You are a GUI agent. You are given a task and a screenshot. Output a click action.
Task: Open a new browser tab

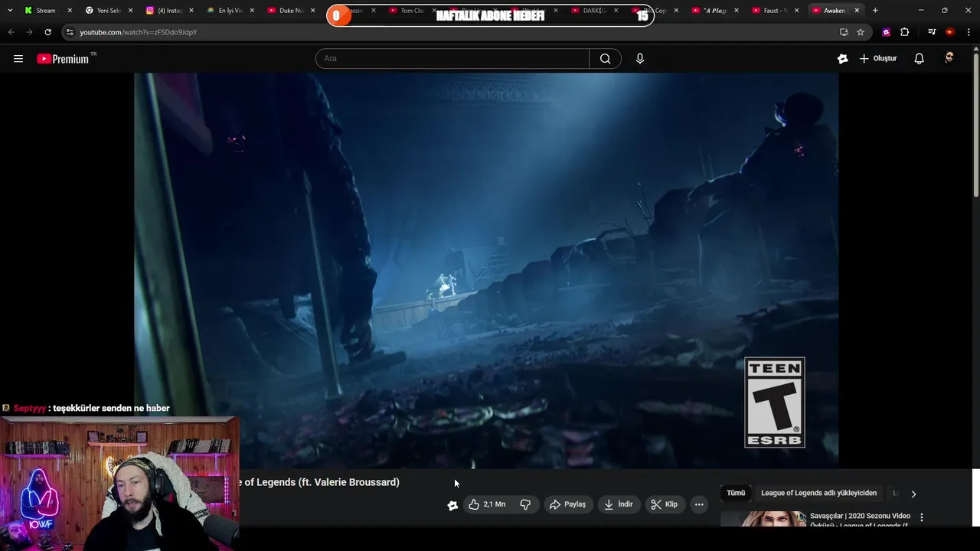875,11
